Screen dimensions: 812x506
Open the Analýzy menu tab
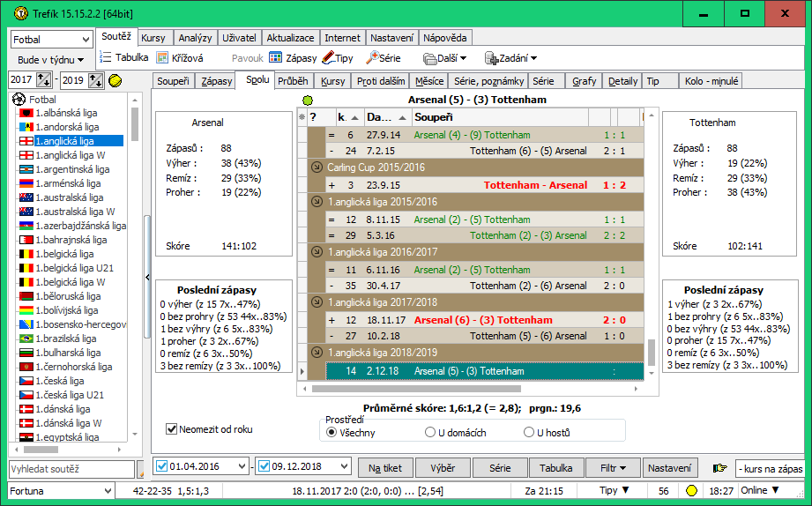[x=195, y=38]
